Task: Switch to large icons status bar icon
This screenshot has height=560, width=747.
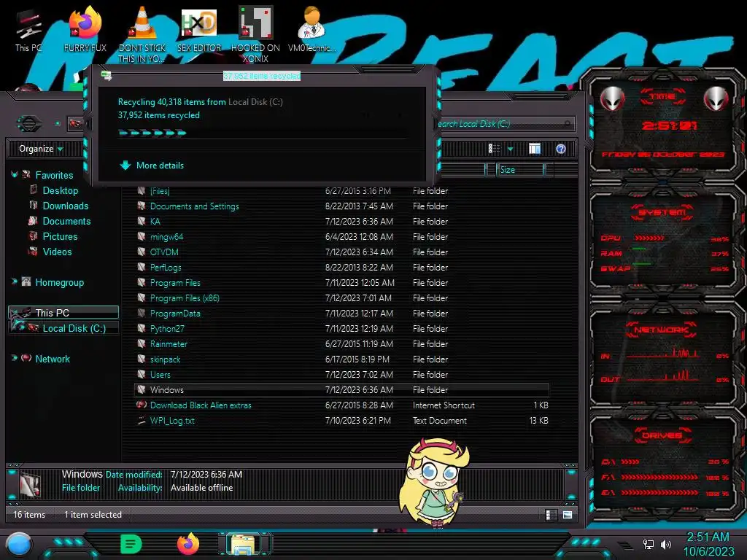Action: (x=567, y=514)
